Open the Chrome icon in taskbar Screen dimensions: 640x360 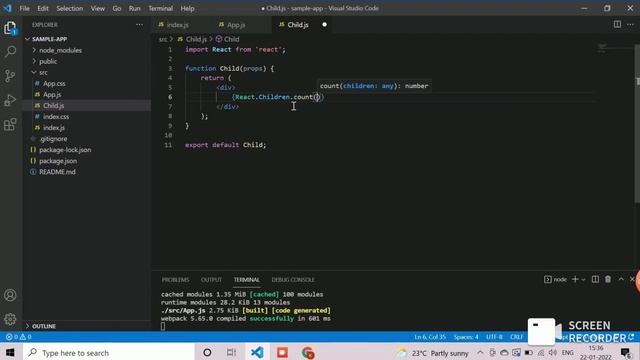(308, 352)
